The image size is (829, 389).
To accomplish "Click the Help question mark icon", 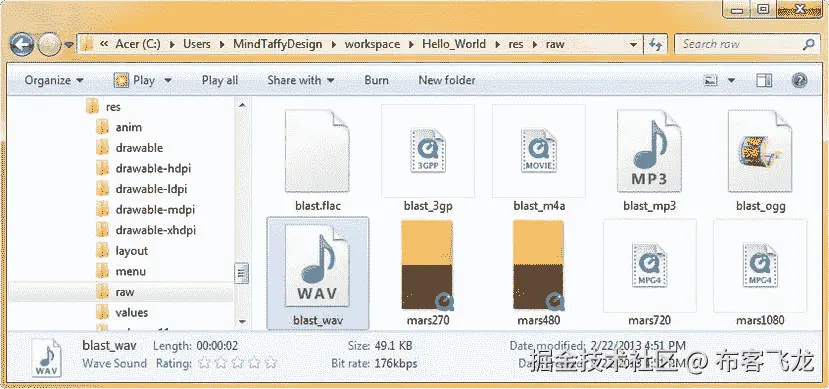I will [x=799, y=80].
